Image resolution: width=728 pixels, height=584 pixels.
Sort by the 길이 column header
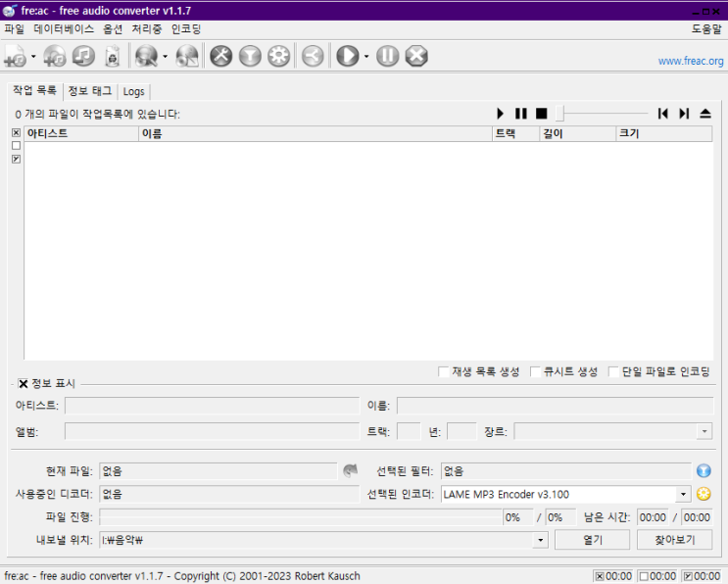(577, 133)
